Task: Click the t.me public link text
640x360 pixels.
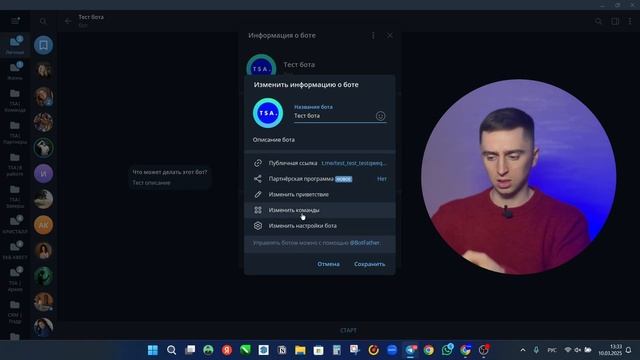Action: (x=354, y=163)
